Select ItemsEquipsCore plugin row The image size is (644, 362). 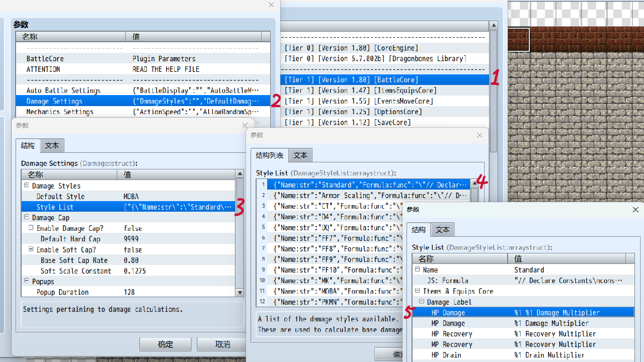[x=384, y=90]
